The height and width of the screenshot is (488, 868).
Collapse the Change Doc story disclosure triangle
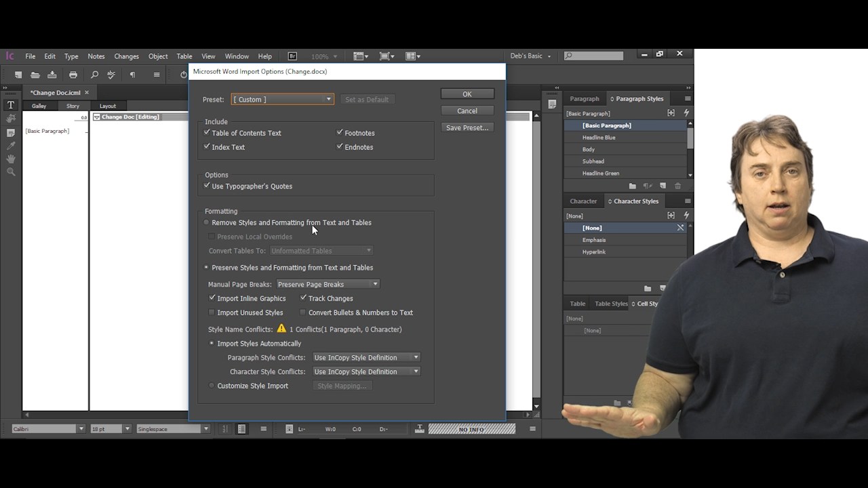96,117
